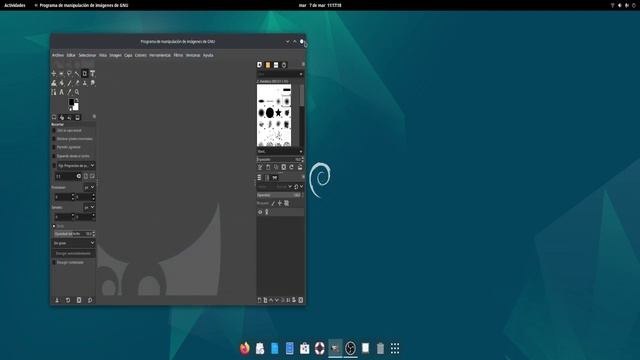The height and width of the screenshot is (360, 640).
Task: Reset tool options to default values
Action: coord(90,300)
